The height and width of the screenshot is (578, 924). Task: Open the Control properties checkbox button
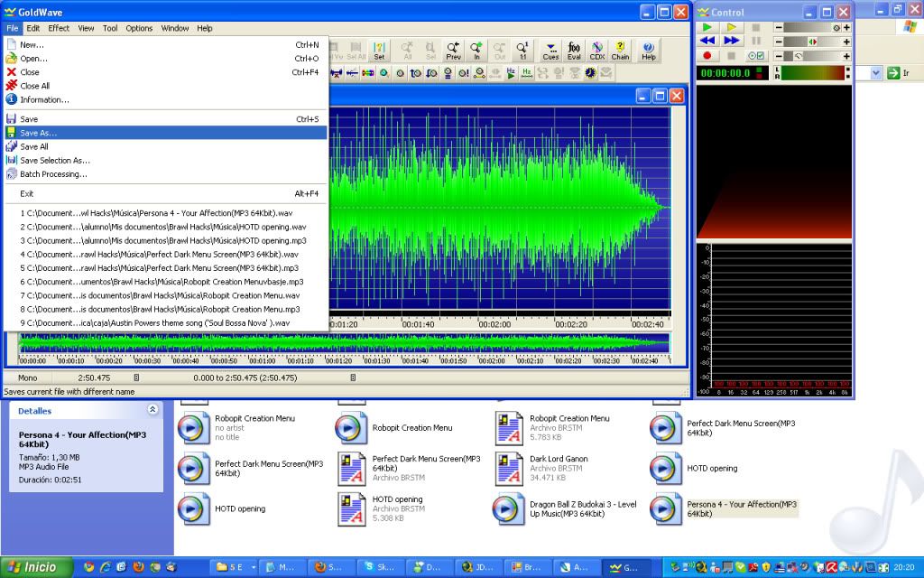pyautogui.click(x=757, y=56)
